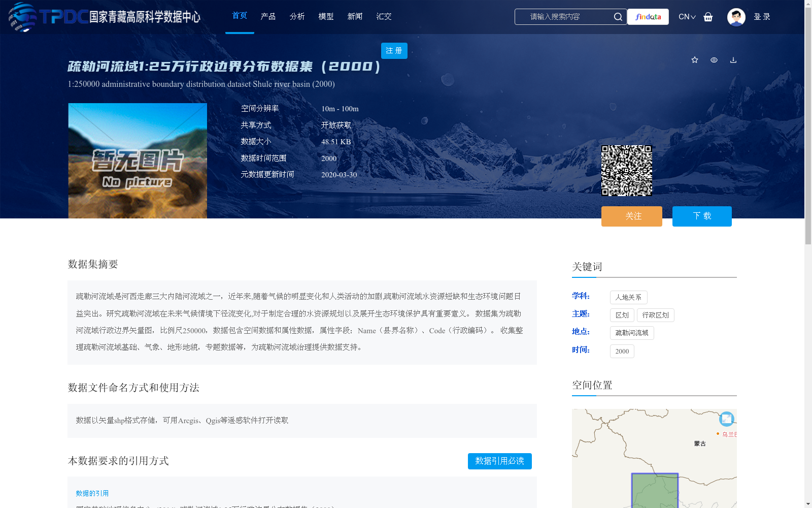812x508 pixels.
Task: Click the QR code image
Action: point(627,171)
